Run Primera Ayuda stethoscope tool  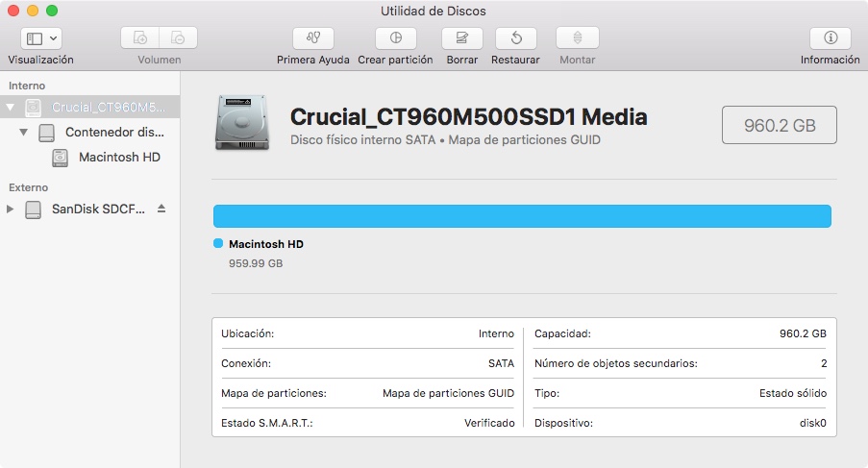point(313,38)
